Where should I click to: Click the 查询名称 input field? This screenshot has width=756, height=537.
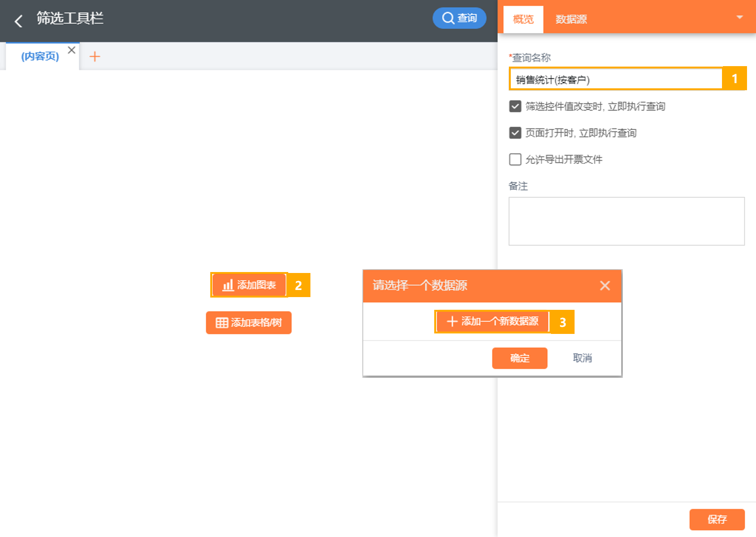pos(616,79)
